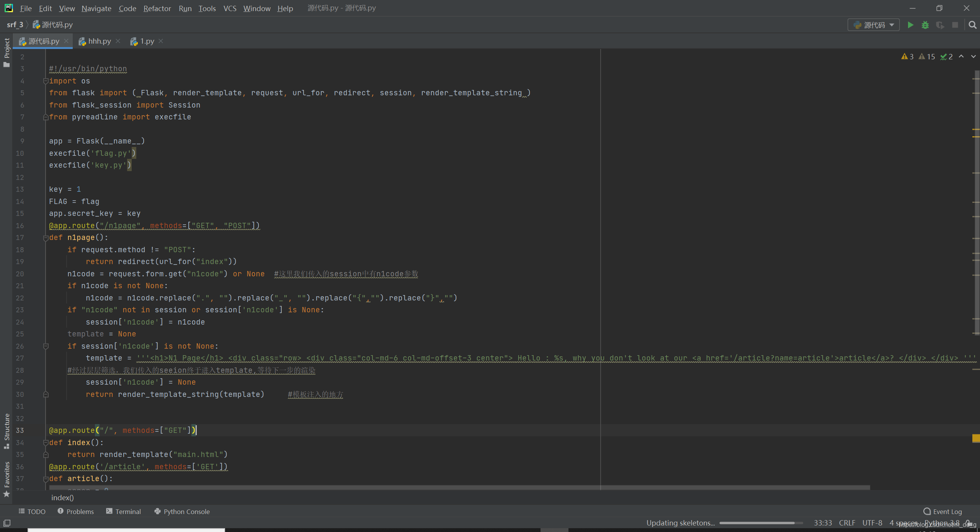Toggle fold marker at line 30
The image size is (980, 532).
pyautogui.click(x=46, y=395)
